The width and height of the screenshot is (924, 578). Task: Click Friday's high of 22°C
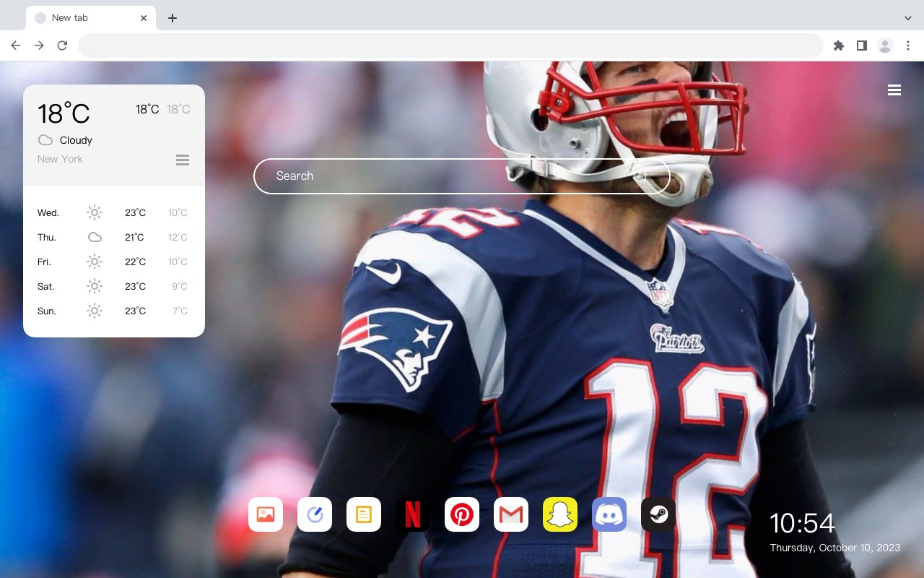(x=135, y=262)
